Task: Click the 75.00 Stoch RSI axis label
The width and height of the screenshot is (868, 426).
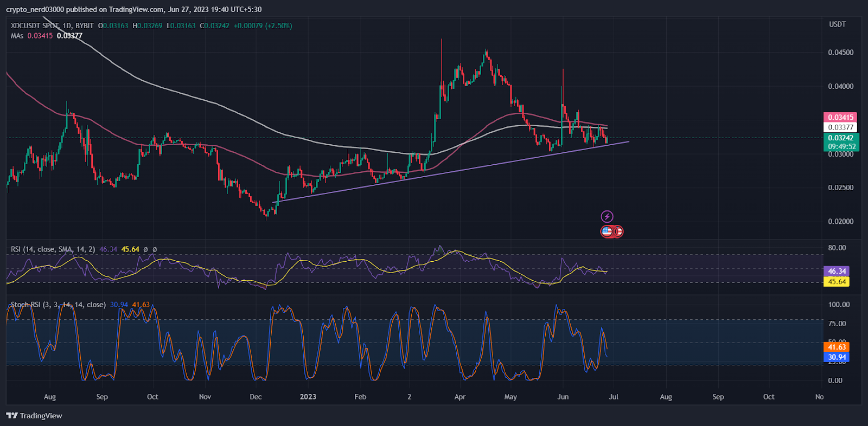Action: pyautogui.click(x=837, y=324)
